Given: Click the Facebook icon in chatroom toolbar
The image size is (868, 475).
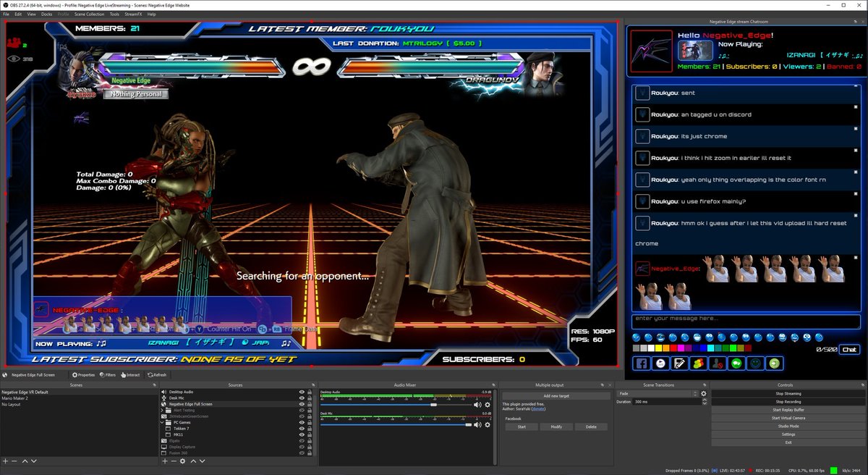Looking at the screenshot, I should (641, 364).
